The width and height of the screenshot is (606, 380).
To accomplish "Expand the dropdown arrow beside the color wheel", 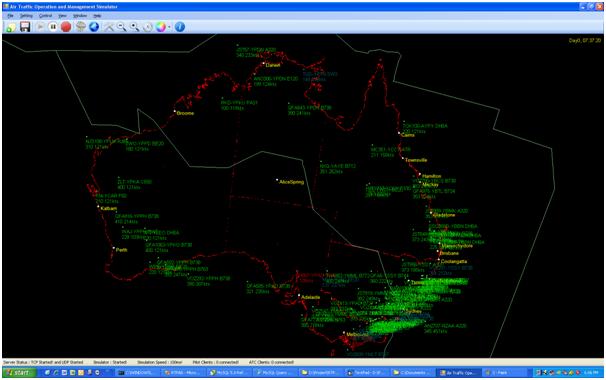I will click(x=169, y=27).
